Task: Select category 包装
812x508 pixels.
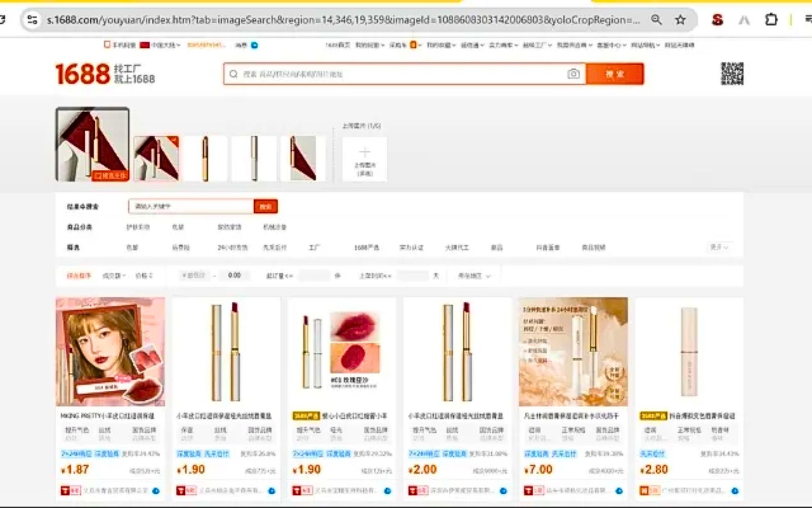Action: coord(178,227)
